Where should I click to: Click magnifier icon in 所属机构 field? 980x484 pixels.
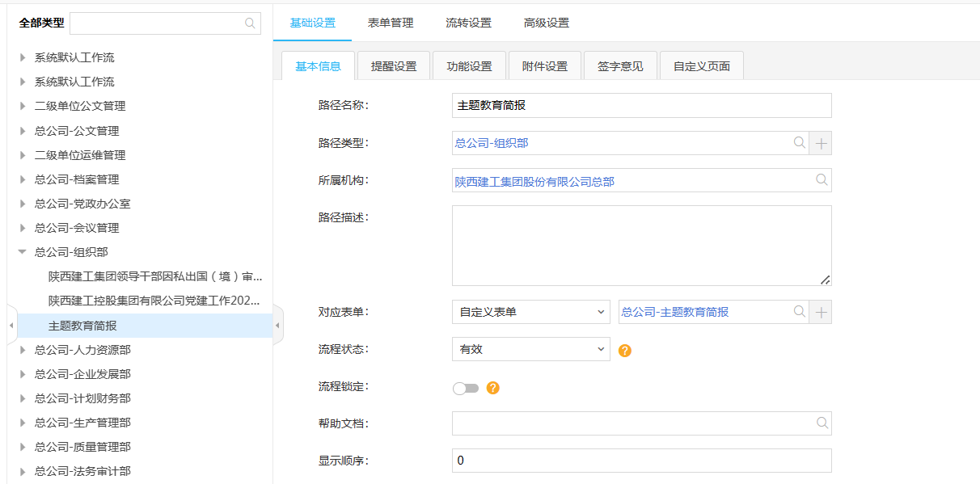pos(822,180)
